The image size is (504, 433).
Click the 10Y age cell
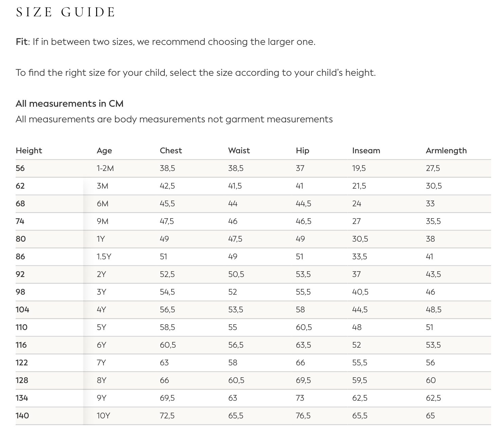[x=104, y=416]
